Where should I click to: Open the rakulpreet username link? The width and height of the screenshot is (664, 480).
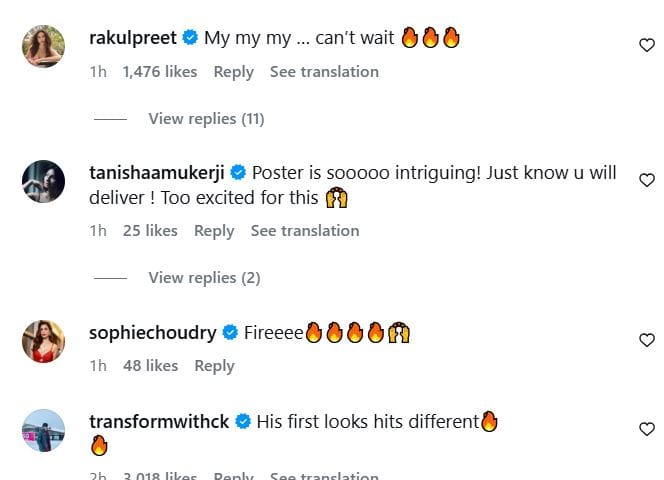pyautogui.click(x=132, y=38)
